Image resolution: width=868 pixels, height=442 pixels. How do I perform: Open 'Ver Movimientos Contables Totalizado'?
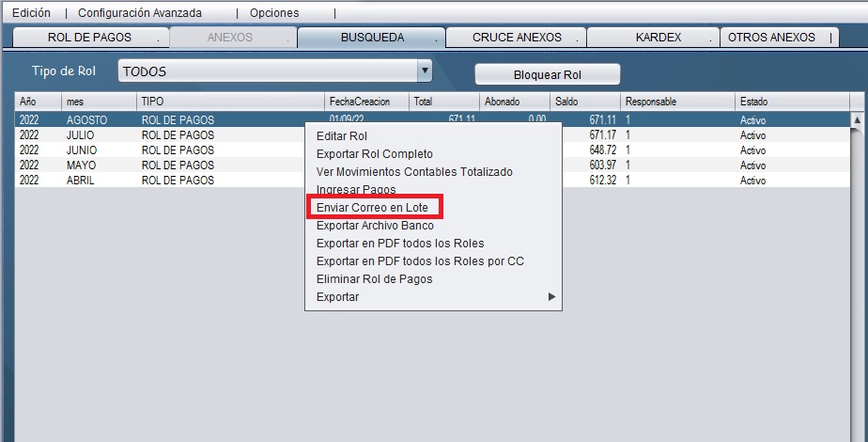click(x=414, y=172)
